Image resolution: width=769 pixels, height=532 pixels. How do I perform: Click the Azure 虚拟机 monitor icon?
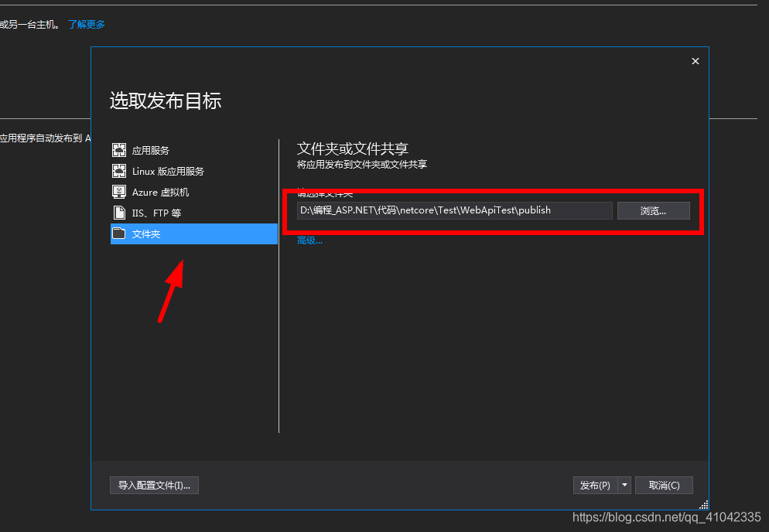(119, 192)
